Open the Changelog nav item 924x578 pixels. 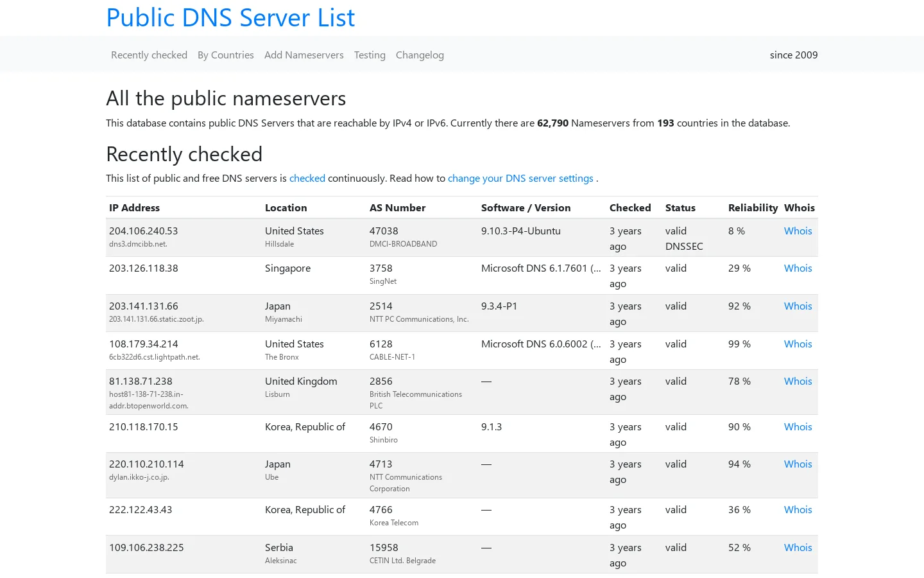420,55
